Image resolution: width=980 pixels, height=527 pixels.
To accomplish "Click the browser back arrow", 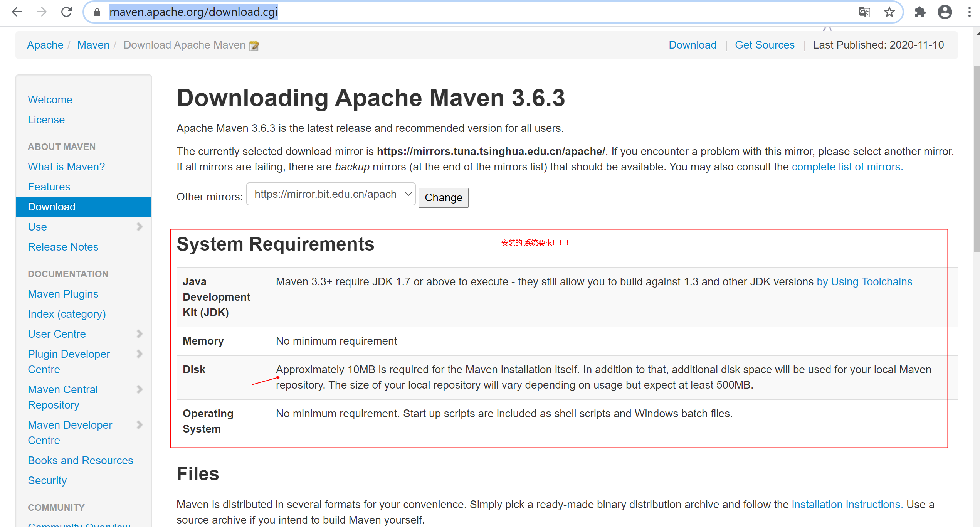I will click(x=17, y=12).
